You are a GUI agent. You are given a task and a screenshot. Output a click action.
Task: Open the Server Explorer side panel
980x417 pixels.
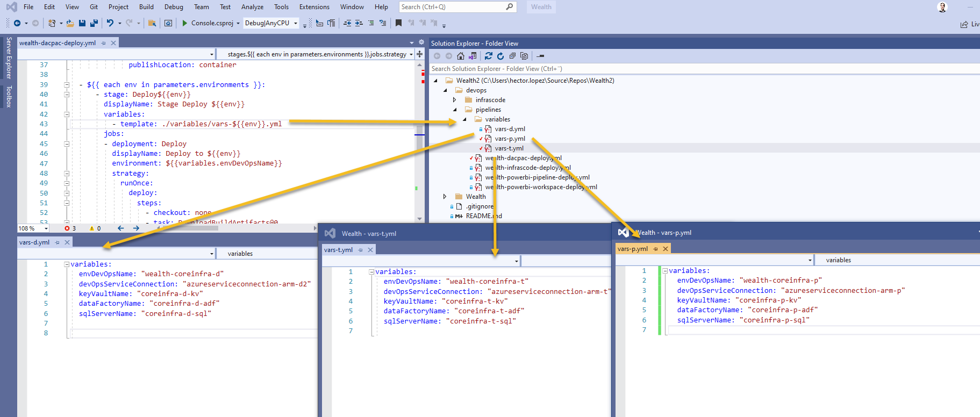(x=9, y=58)
